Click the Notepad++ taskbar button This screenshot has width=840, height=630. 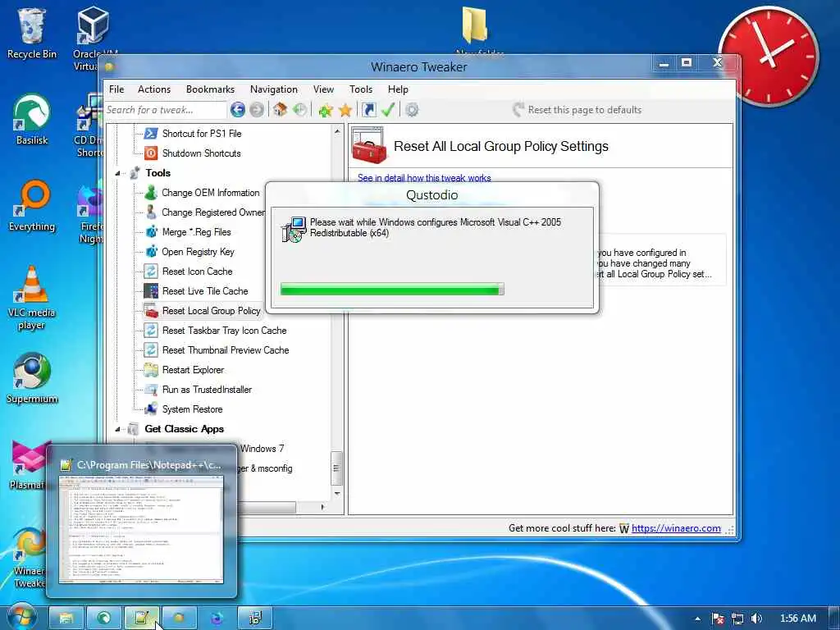[142, 619]
